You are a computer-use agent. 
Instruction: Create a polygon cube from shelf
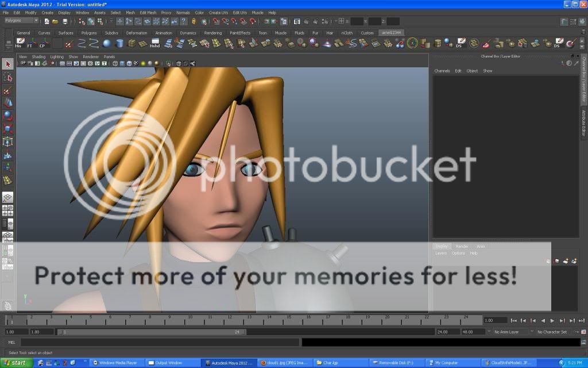[131, 43]
